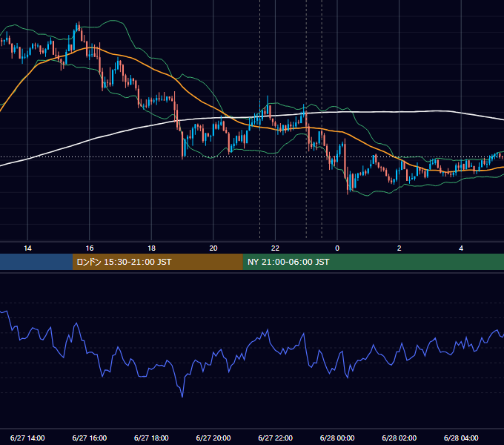Click the 4 hour axis label

tap(461, 248)
